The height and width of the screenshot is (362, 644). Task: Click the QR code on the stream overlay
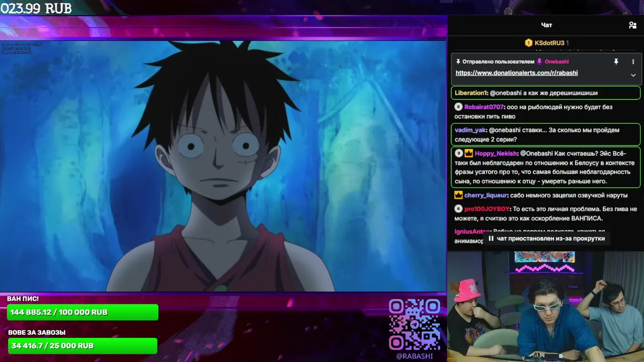(415, 324)
